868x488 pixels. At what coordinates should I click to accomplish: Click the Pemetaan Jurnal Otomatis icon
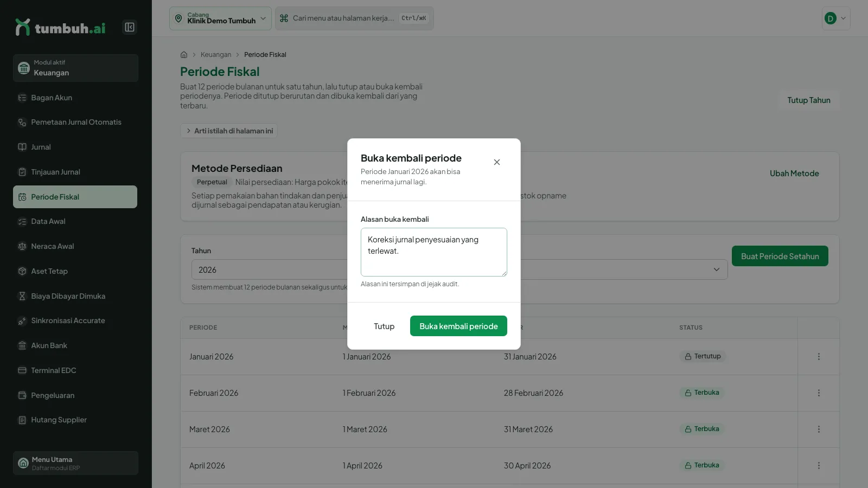[22, 123]
